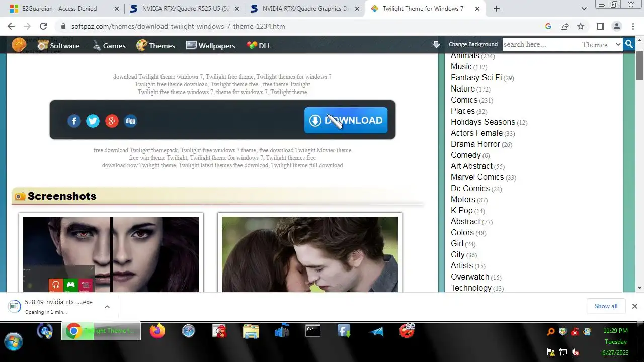Expand options for 528.49-nvidia-rtx download
This screenshot has width=644, height=362.
[107, 306]
